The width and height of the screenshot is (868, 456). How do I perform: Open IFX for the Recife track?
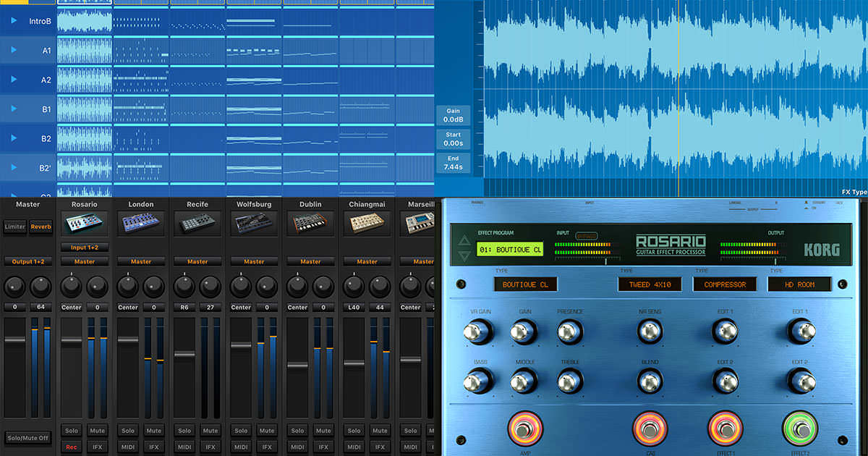(210, 447)
